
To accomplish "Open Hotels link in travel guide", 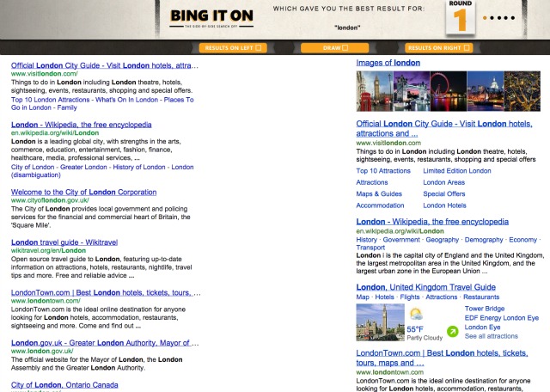I will tap(384, 297).
